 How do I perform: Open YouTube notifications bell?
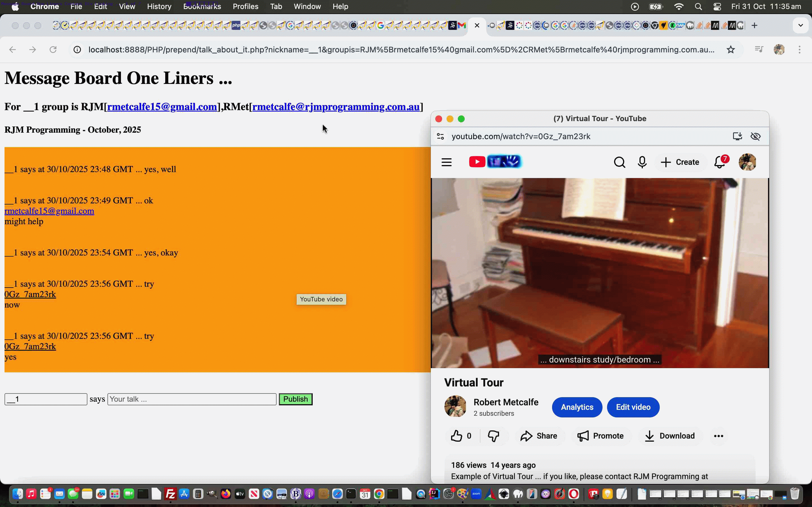(720, 162)
